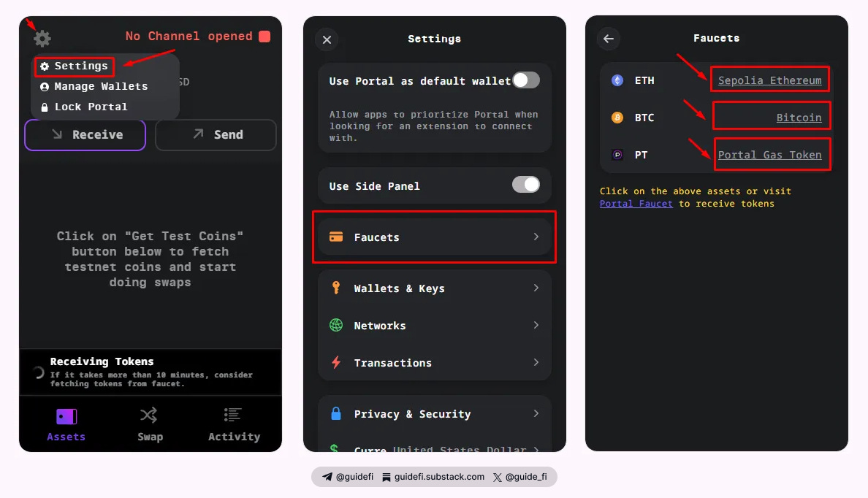The width and height of the screenshot is (868, 498).
Task: Open Manage Wallets from the menu
Action: point(93,85)
